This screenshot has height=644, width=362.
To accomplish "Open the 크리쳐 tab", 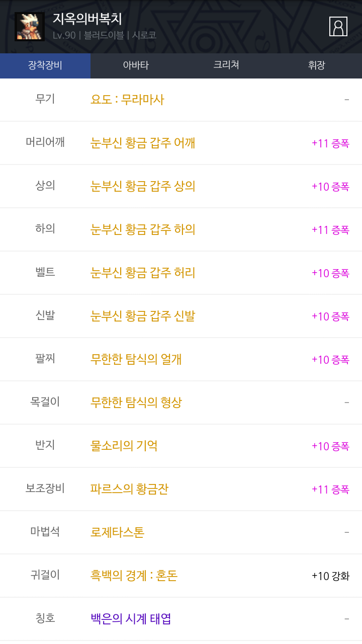I will pos(226,65).
